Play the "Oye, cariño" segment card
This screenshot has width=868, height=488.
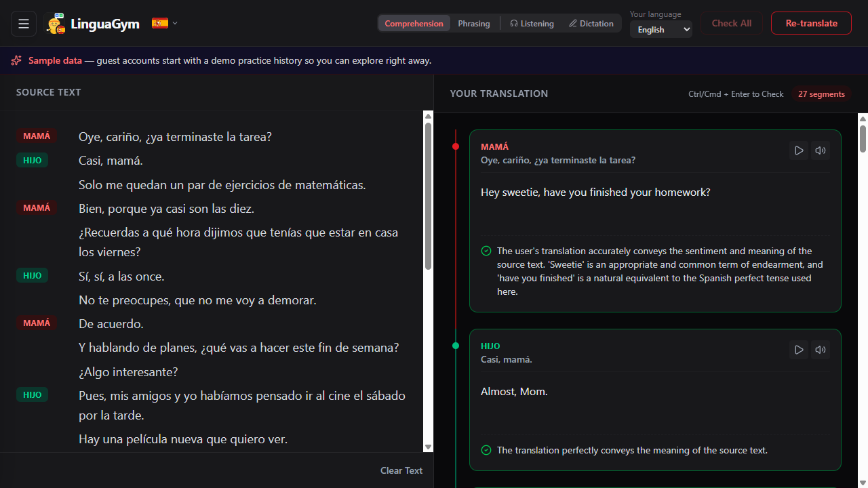pyautogui.click(x=799, y=150)
